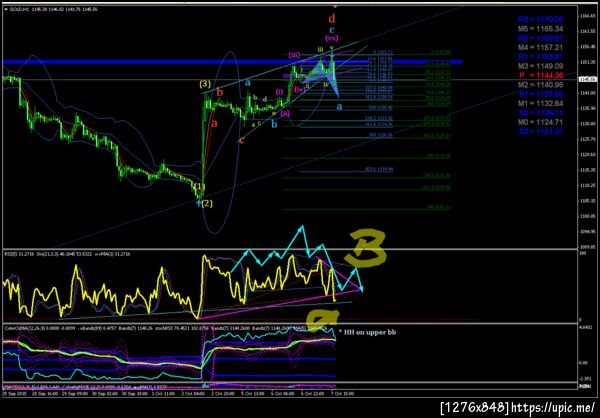Click the red P = 1144.36 pivot label
This screenshot has width=600, height=418.
click(x=542, y=75)
